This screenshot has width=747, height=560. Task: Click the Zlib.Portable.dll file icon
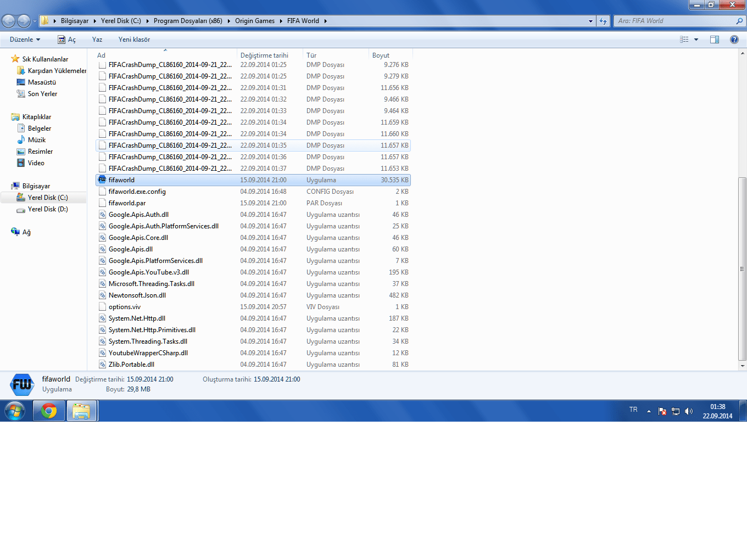102,364
